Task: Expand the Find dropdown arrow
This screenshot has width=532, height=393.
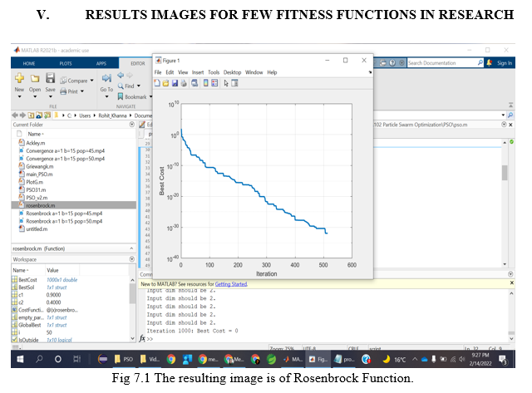Action: point(139,86)
